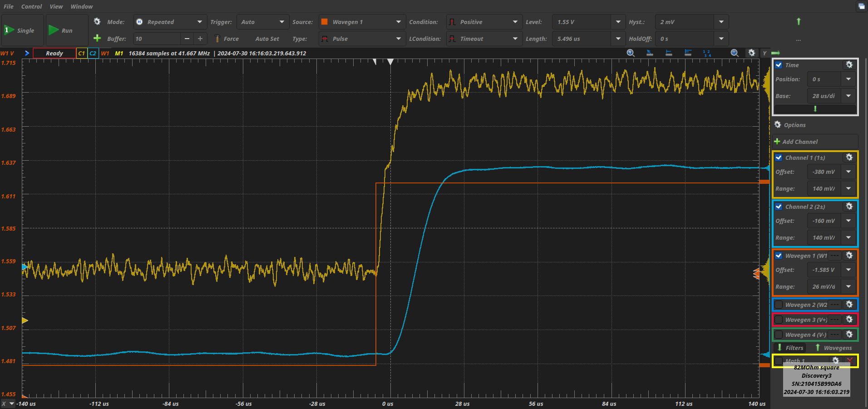The image size is (868, 409).
Task: Click the green up arrow at top right
Action: 799,21
